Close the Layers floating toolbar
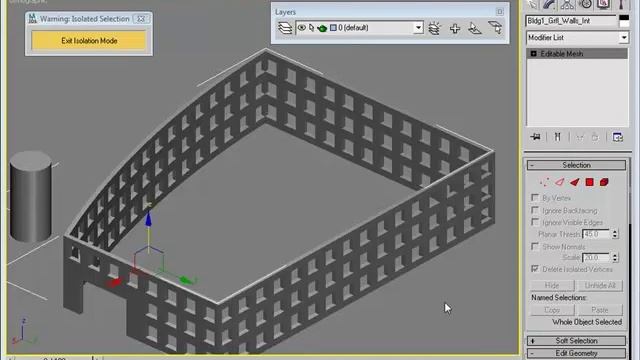This screenshot has width=640, height=360. point(500,12)
